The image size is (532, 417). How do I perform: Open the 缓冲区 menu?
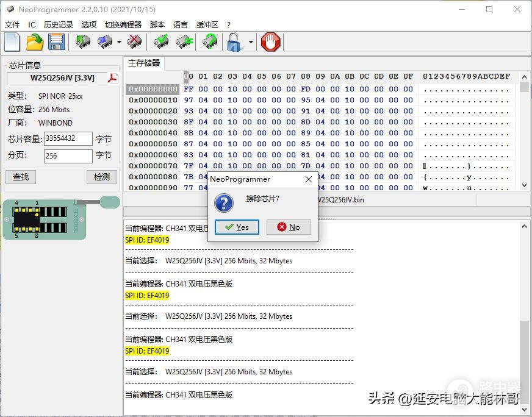[x=207, y=25]
